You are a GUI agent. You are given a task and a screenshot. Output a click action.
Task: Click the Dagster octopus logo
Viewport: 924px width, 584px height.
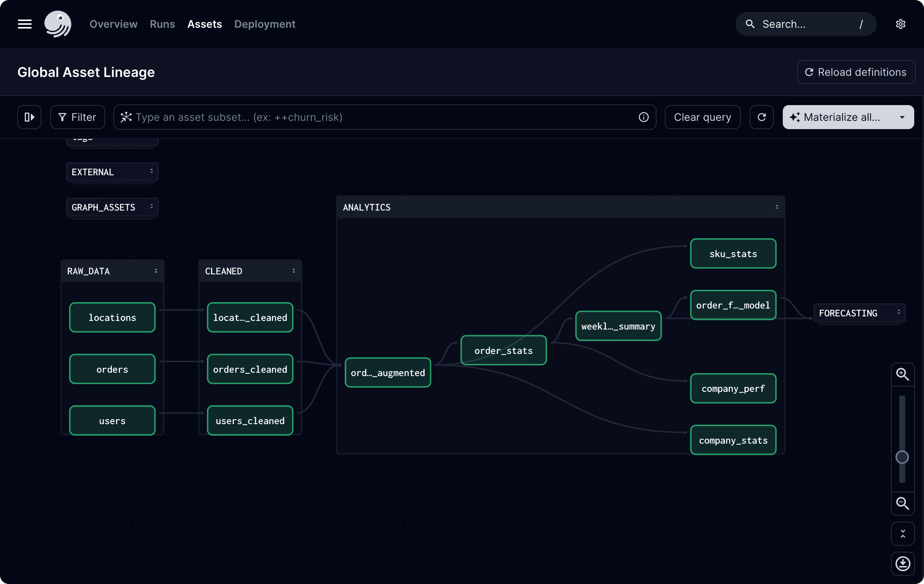[57, 24]
